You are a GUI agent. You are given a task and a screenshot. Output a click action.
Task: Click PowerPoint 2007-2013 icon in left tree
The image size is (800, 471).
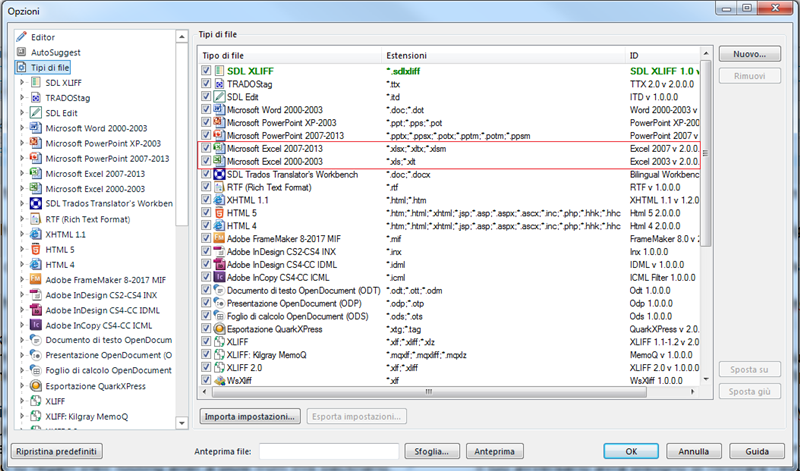click(x=36, y=158)
